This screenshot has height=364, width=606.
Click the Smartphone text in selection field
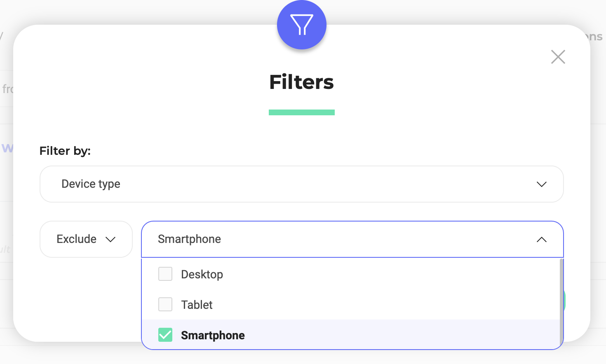point(190,239)
